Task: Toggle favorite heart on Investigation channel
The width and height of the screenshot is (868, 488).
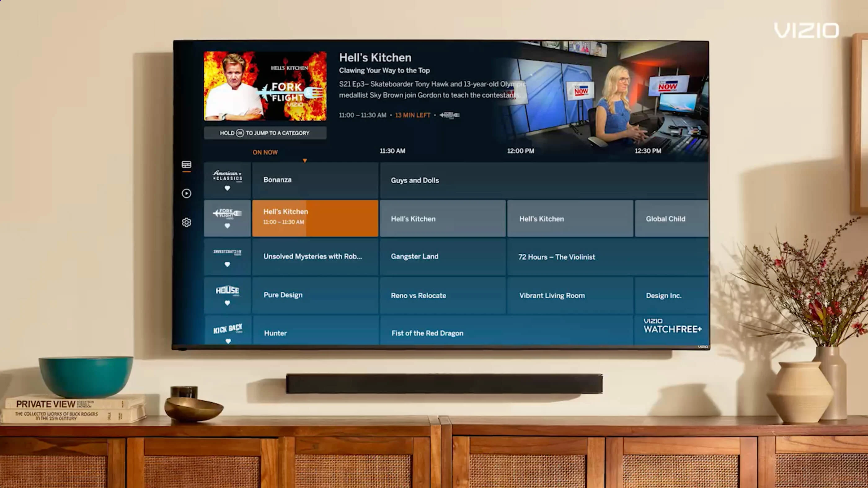Action: point(227,264)
